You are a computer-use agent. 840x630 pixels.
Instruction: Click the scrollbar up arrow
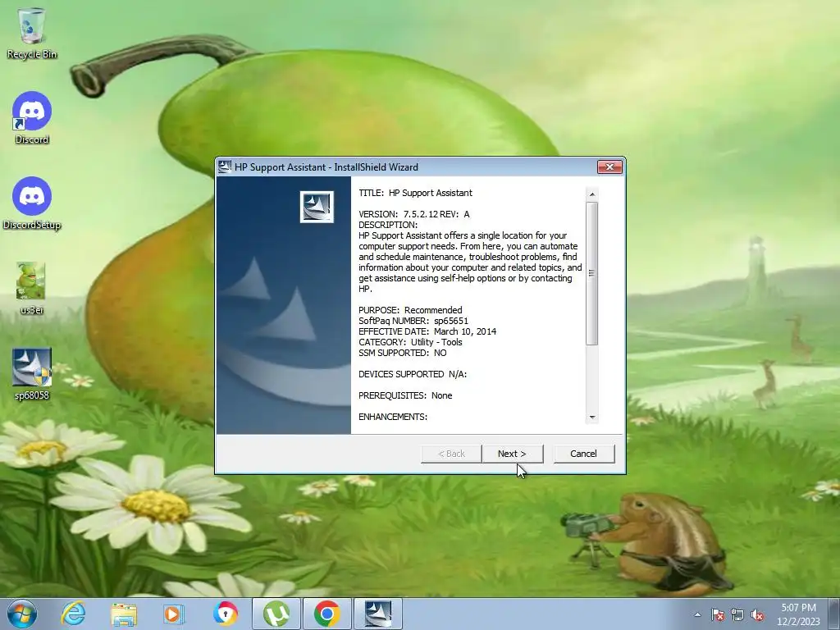[x=592, y=194]
